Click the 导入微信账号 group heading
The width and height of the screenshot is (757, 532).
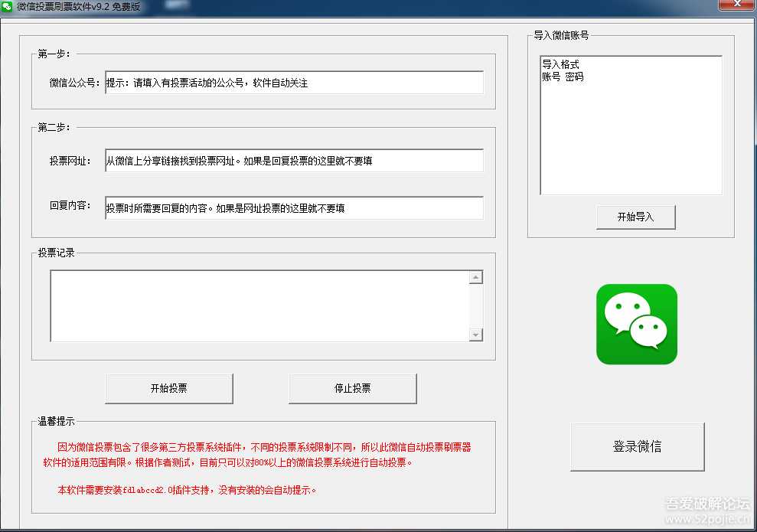[561, 35]
